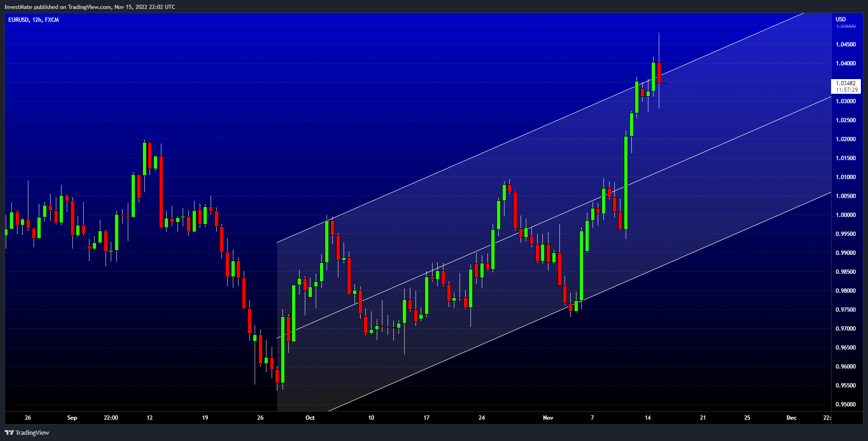The height and width of the screenshot is (441, 868).
Task: Click the 1.00500 price axis label
Action: [x=846, y=196]
